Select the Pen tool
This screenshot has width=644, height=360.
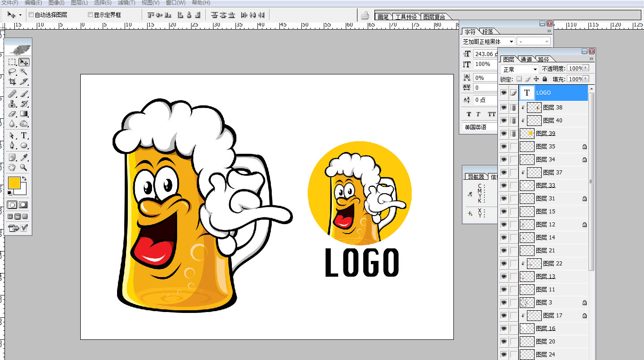[x=13, y=146]
